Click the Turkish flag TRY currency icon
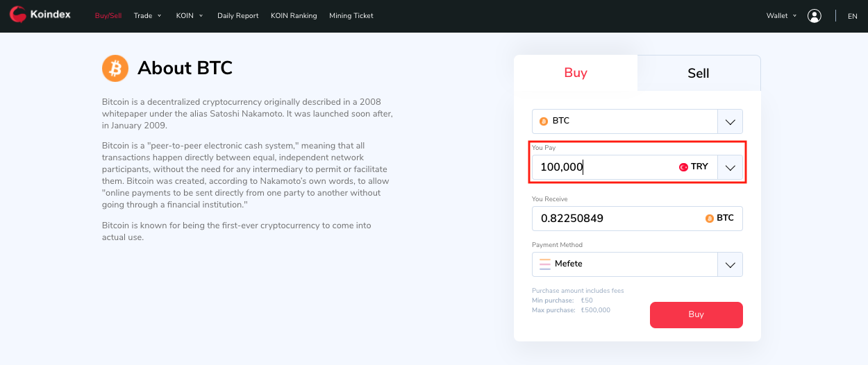 (683, 167)
